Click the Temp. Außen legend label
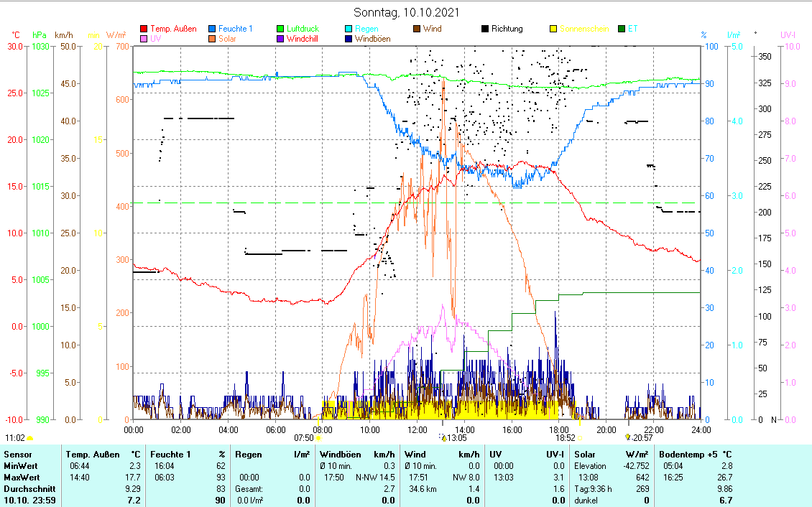This screenshot has width=812, height=507. (173, 29)
